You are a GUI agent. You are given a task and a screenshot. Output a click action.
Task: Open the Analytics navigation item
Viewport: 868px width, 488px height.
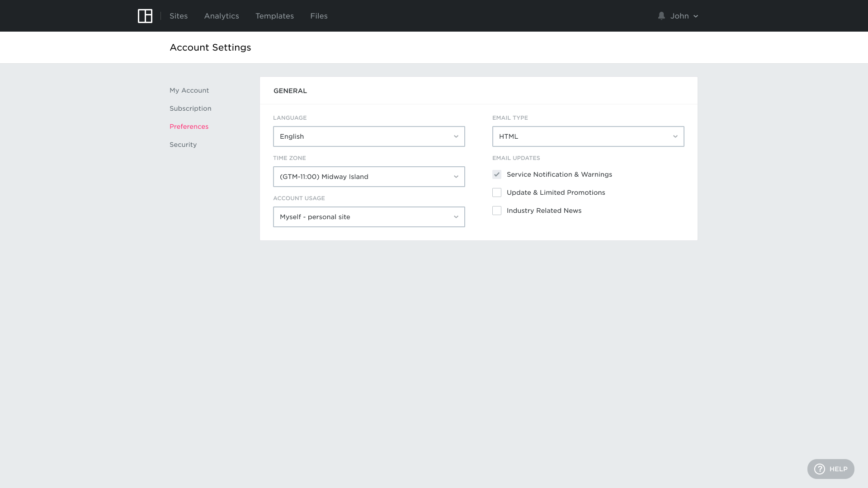222,16
